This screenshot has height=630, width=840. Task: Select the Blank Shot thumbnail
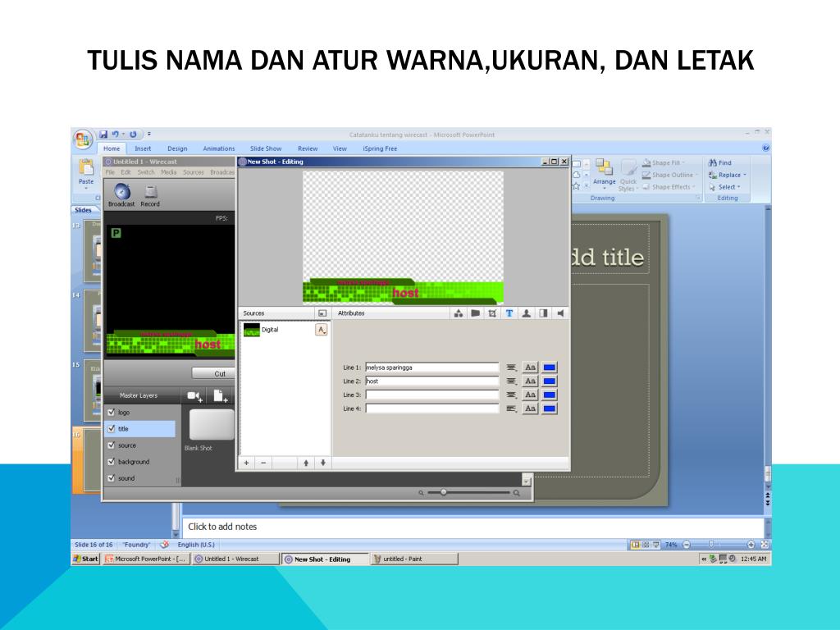coord(212,425)
